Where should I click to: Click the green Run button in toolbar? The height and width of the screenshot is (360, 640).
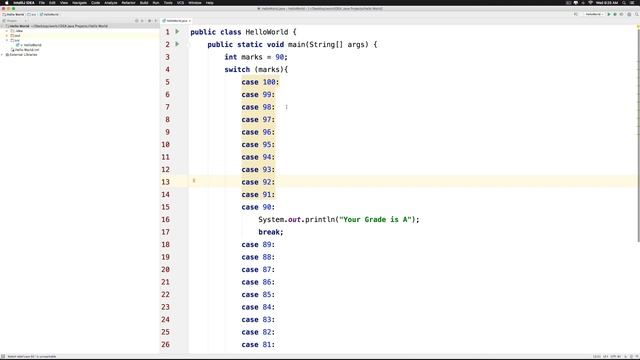click(x=609, y=14)
